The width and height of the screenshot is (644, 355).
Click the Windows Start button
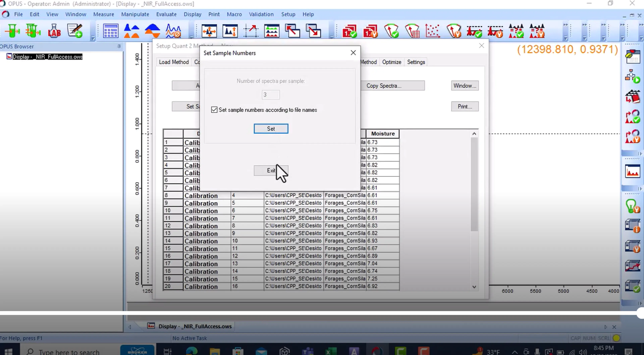coord(8,351)
